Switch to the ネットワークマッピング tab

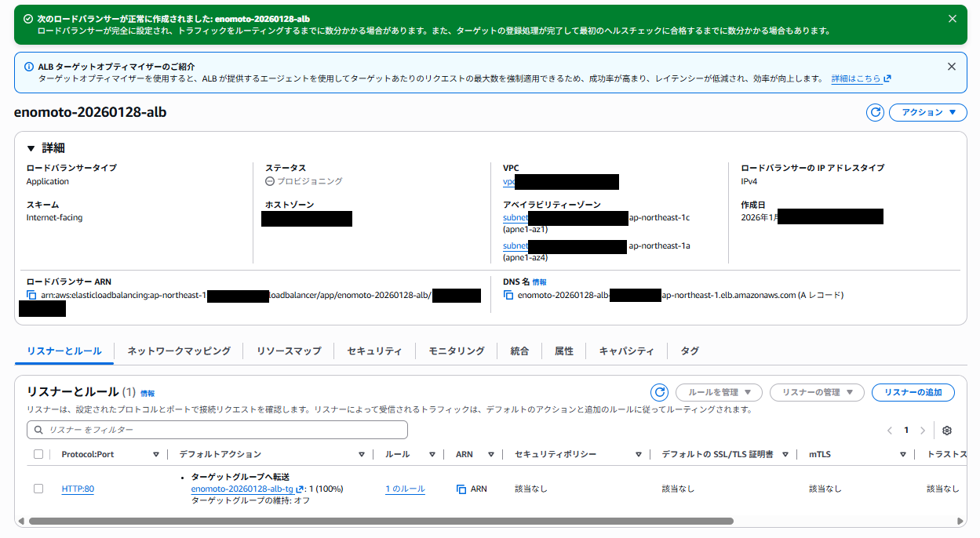pos(179,351)
